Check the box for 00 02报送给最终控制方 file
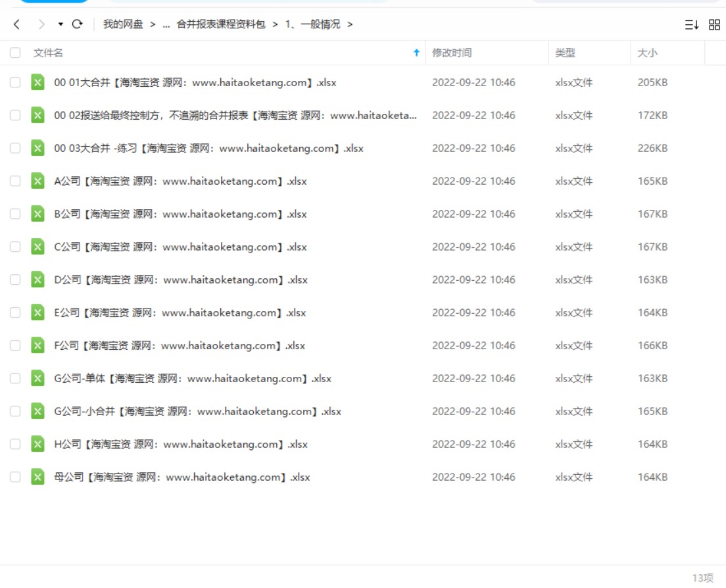The image size is (726, 588). tap(15, 115)
